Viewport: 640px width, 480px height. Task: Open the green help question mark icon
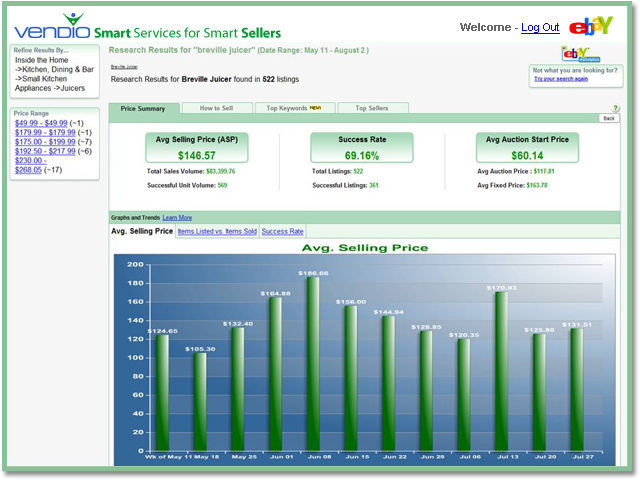(x=616, y=108)
